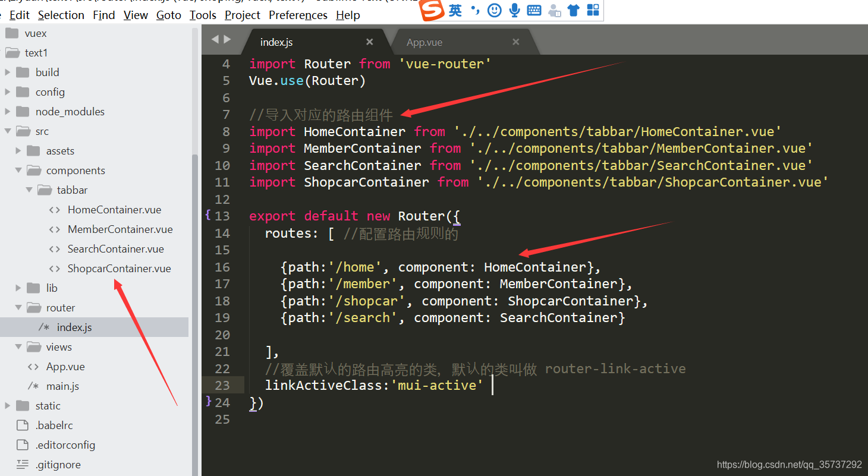Click the Sogou input method S logo
The image size is (868, 476).
click(431, 10)
